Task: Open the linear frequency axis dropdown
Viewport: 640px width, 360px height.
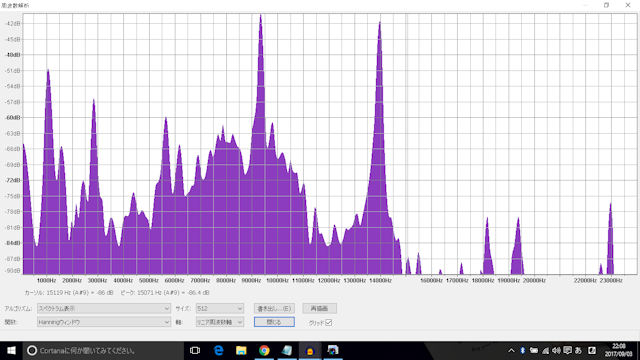Action: (x=220, y=322)
